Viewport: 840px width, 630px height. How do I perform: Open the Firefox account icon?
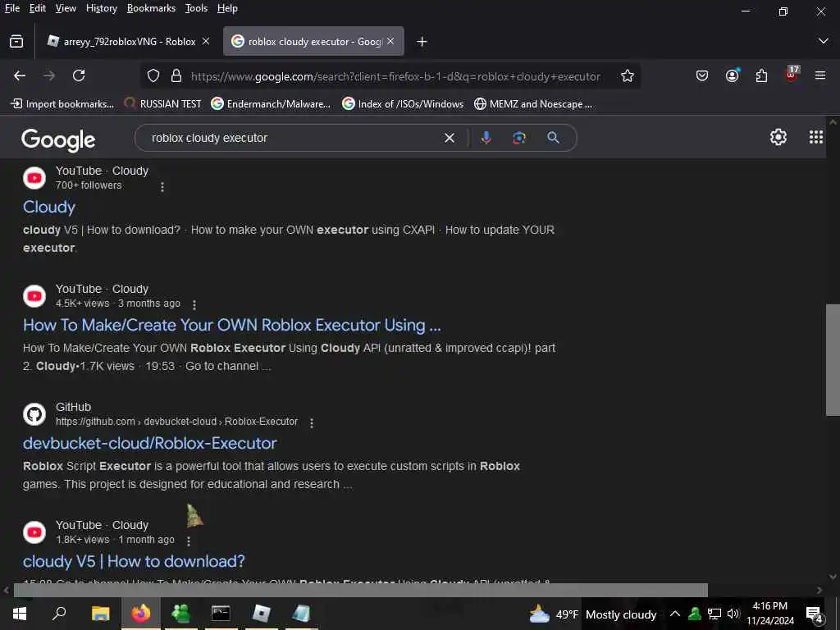(x=732, y=76)
